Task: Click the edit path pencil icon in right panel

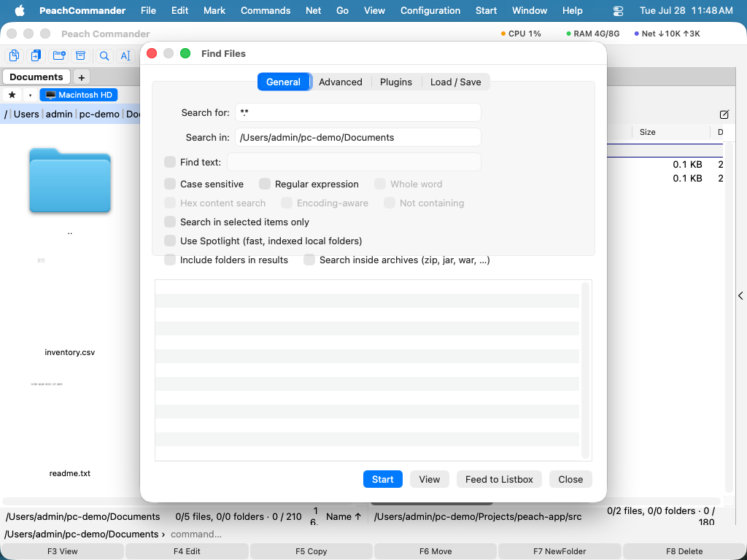Action: [x=724, y=114]
